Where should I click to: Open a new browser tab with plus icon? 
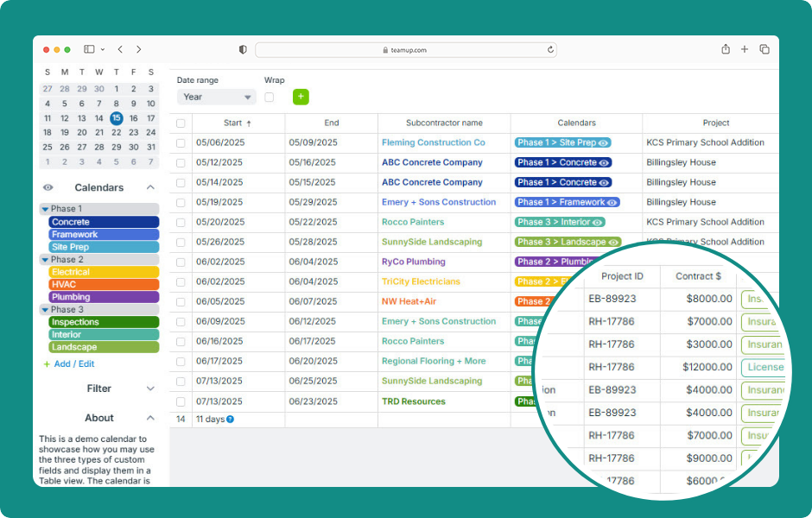pyautogui.click(x=745, y=50)
